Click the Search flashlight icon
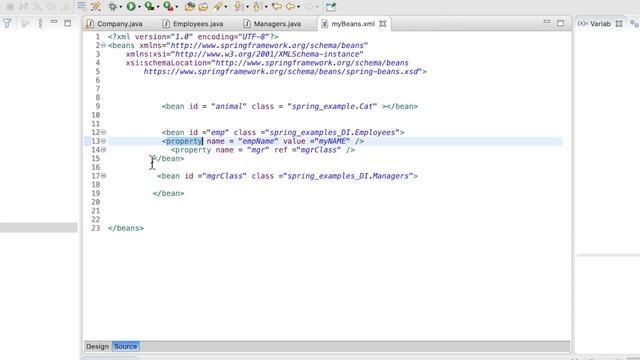 (x=218, y=7)
